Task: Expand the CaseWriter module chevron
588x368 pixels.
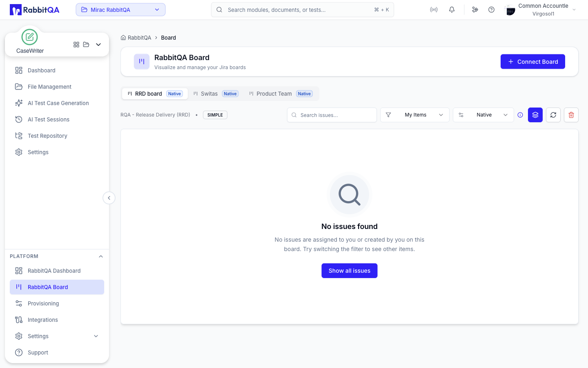Action: pos(98,45)
